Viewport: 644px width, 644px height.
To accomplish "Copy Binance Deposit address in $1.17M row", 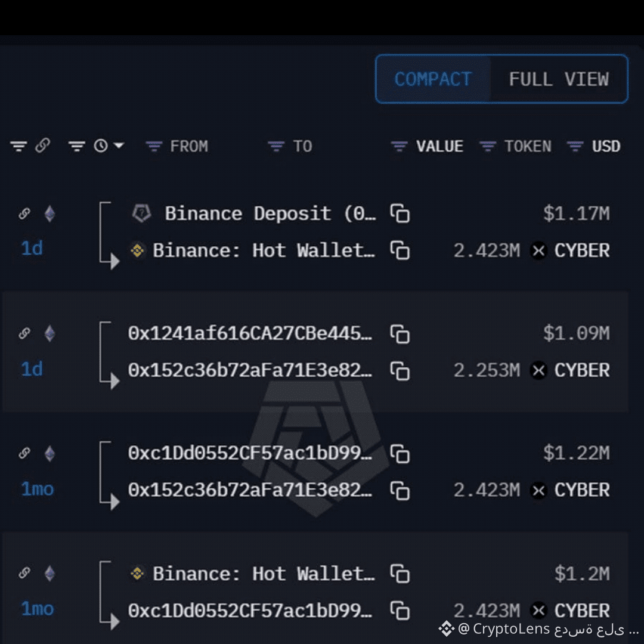I will click(400, 213).
